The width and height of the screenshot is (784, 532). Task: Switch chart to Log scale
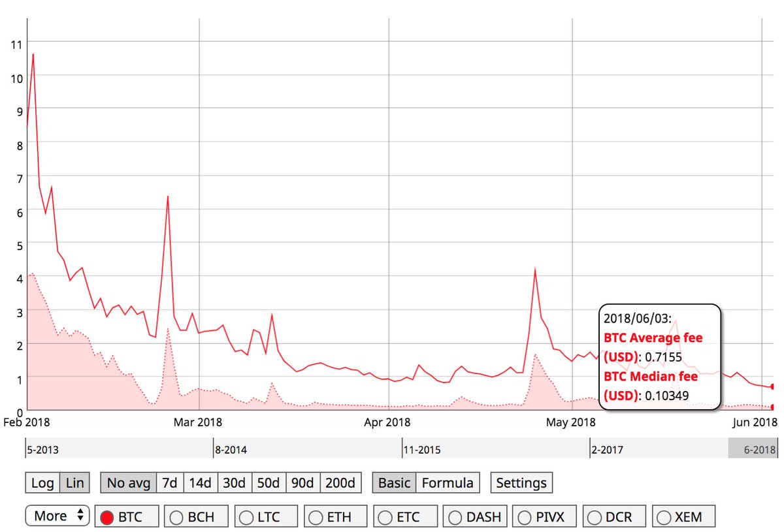(x=42, y=483)
